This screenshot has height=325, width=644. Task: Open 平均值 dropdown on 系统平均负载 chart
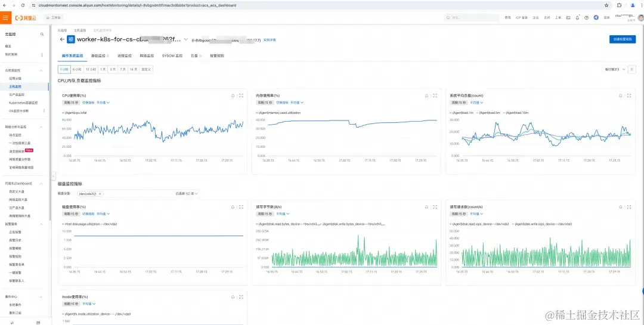[476, 103]
